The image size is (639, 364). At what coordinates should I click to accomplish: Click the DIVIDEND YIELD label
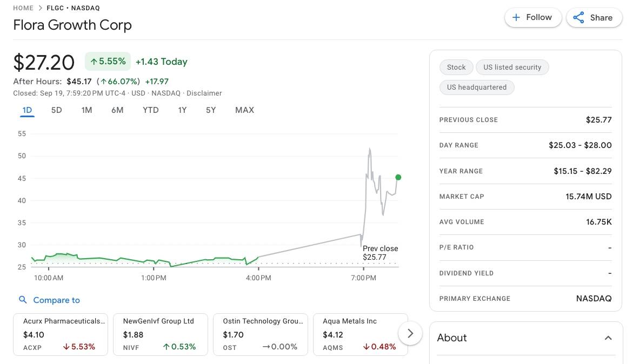click(x=466, y=273)
